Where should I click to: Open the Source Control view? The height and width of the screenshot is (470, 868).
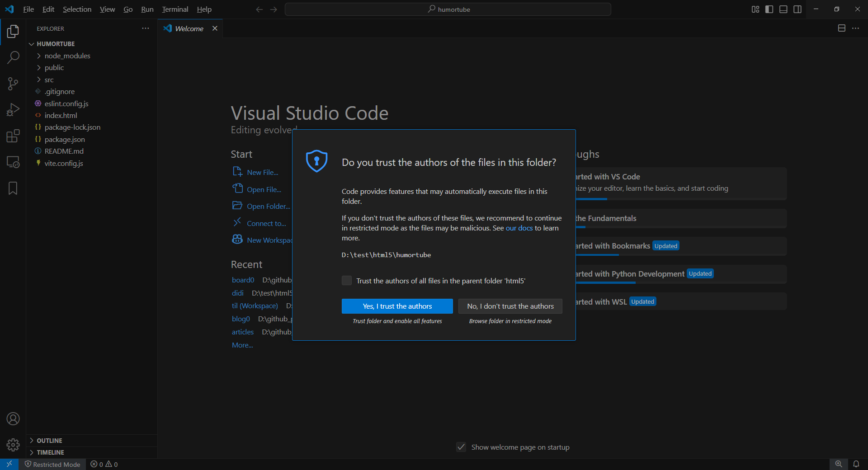click(x=13, y=84)
